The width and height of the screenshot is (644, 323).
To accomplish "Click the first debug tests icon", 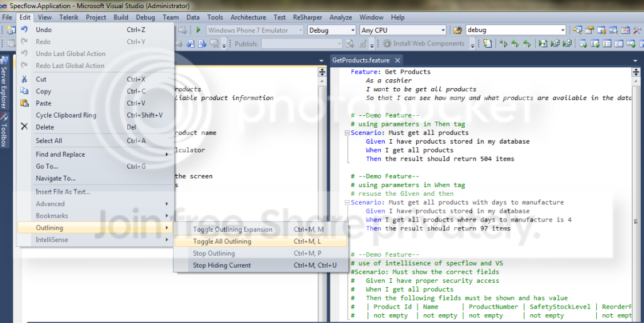I will pyautogui.click(x=543, y=43).
